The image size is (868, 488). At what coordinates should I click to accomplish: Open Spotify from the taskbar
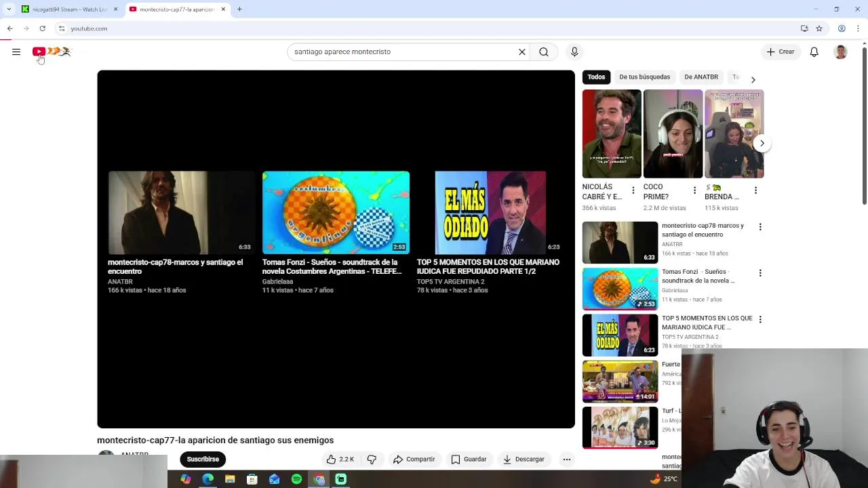pyautogui.click(x=296, y=479)
